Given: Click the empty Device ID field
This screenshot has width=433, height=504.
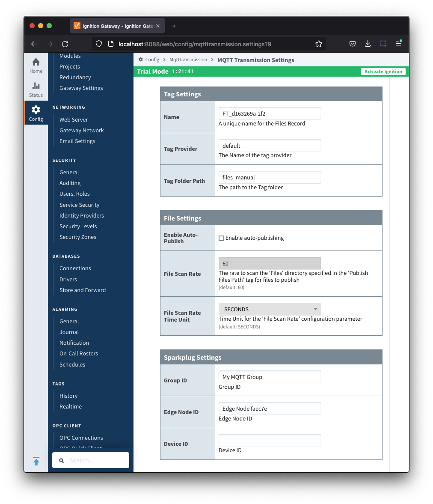Looking at the screenshot, I should [x=270, y=441].
